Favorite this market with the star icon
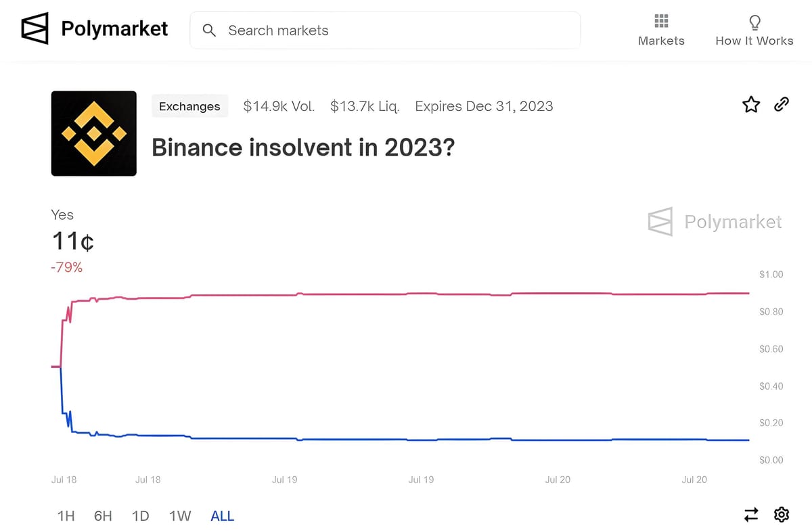This screenshot has height=531, width=812. coord(751,104)
